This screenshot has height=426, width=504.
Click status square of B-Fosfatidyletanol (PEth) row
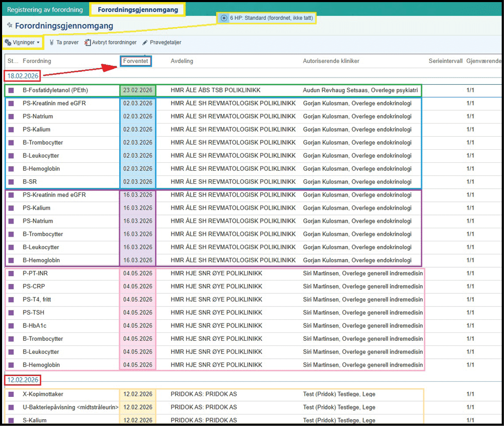pyautogui.click(x=11, y=91)
